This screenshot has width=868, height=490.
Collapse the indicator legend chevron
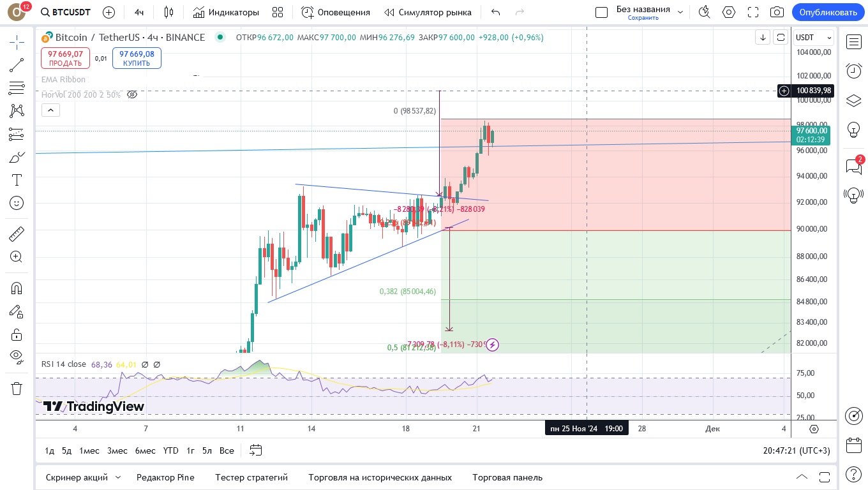50,110
